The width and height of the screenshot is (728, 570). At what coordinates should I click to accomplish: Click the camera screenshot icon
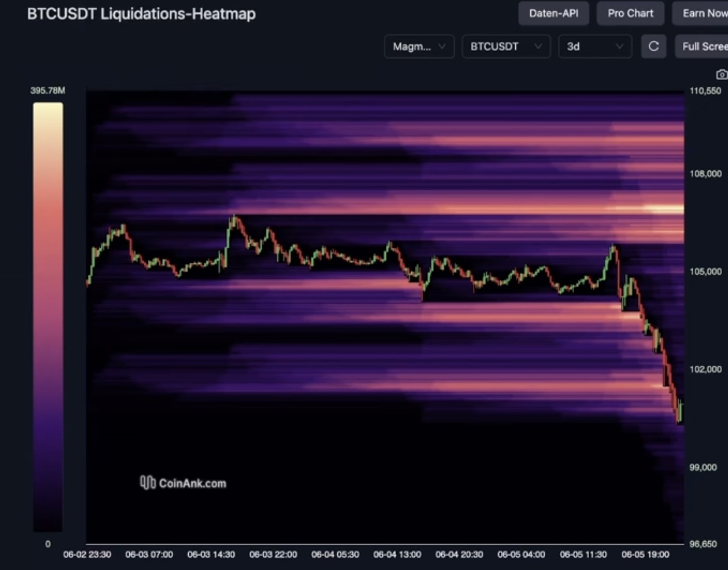[721, 75]
